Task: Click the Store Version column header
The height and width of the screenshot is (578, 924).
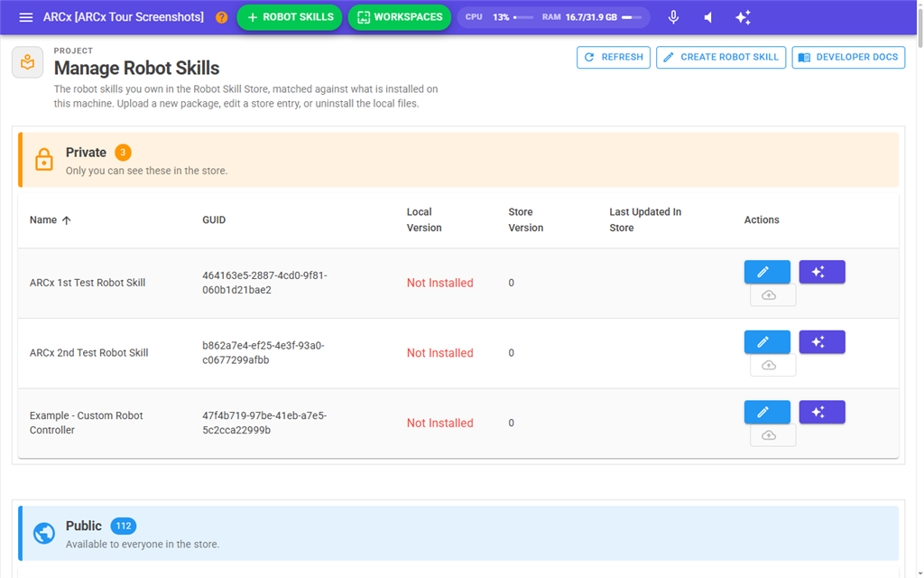Action: [x=526, y=219]
